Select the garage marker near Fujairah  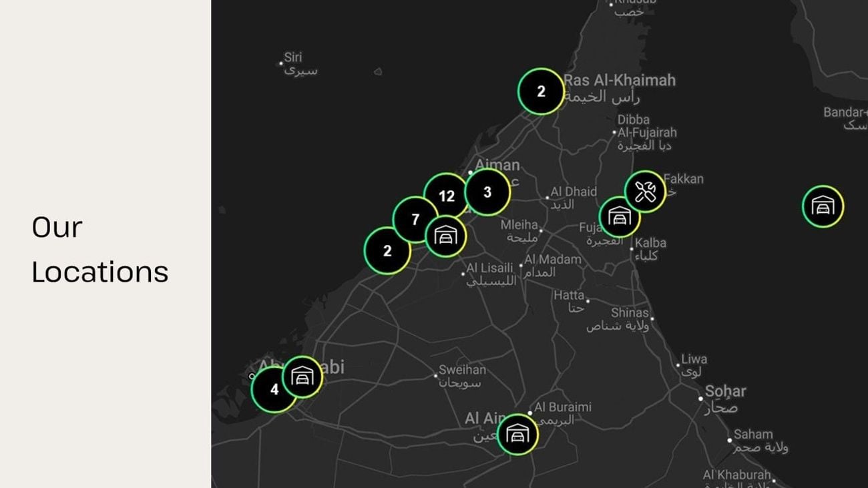pyautogui.click(x=620, y=217)
